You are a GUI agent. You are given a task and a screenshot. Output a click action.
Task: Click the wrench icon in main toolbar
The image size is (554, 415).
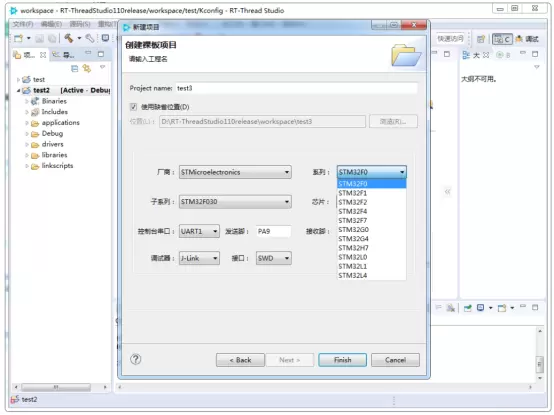[x=90, y=38]
